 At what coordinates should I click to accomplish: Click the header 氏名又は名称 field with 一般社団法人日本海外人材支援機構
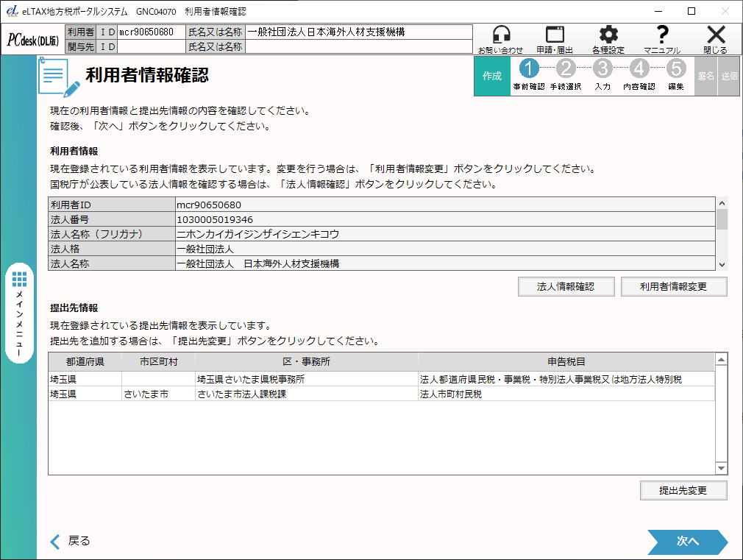coord(359,32)
